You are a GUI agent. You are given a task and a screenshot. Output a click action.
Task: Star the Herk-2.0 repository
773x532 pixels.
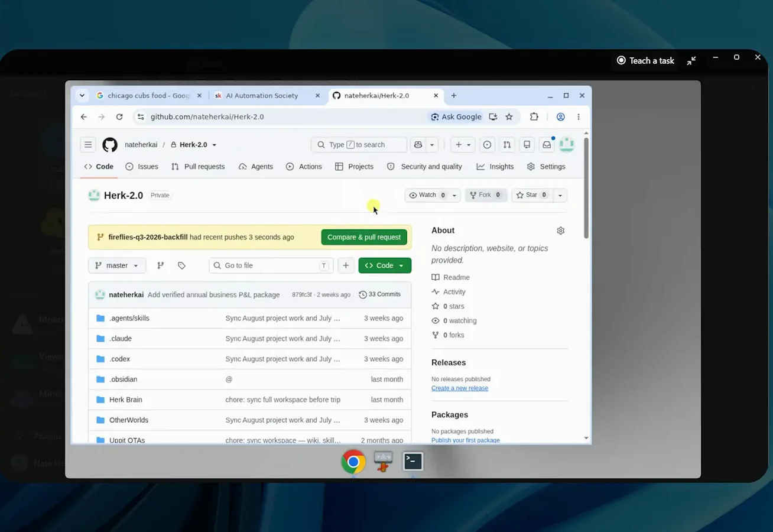[532, 195]
